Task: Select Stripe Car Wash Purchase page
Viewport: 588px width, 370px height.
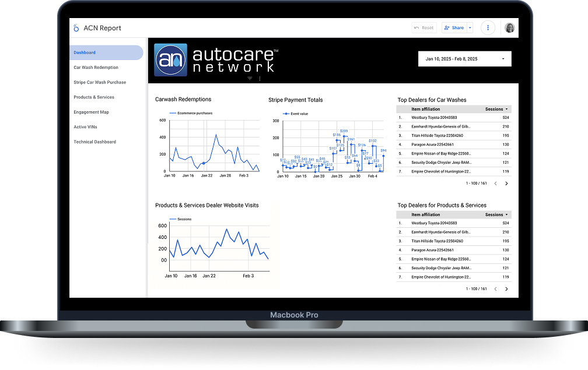Action: 100,82
